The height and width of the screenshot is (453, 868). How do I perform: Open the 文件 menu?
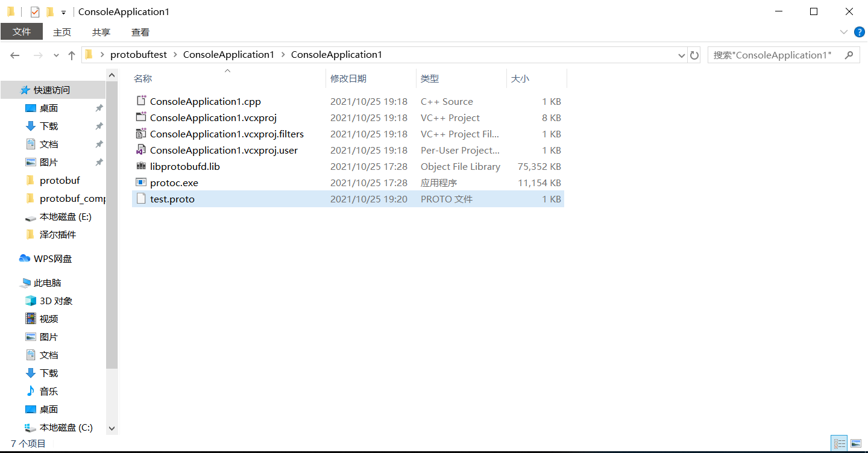pyautogui.click(x=22, y=31)
